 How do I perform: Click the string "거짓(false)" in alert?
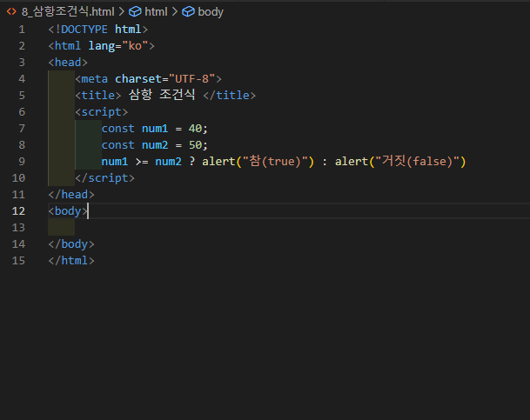[x=418, y=162]
